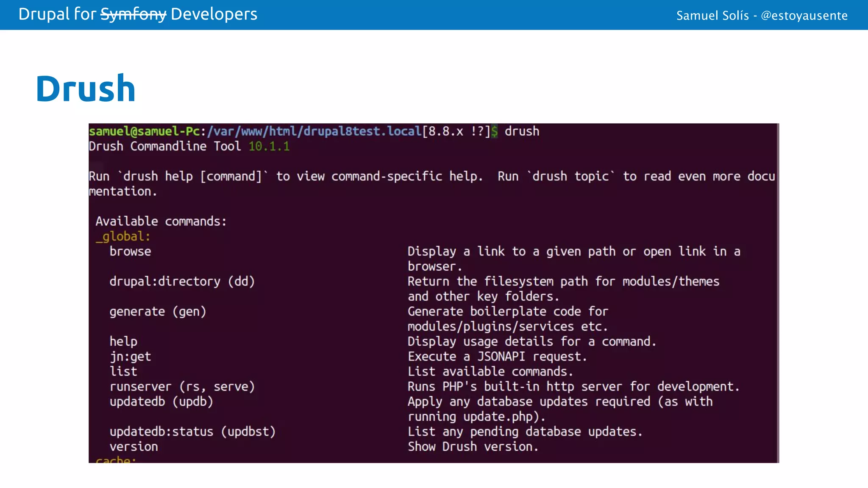Click the terminal prompt path '/var/www/html/drupal8test.local'
868x488 pixels.
tap(314, 131)
